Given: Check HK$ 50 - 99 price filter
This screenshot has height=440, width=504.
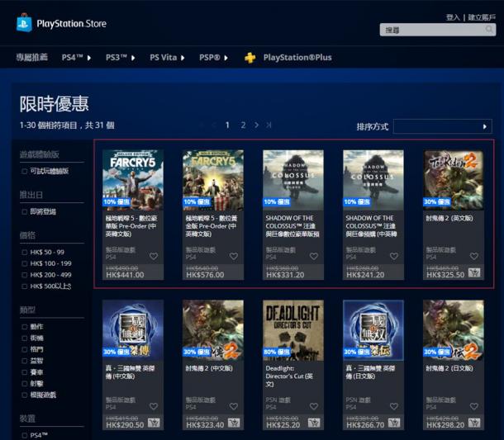Looking at the screenshot, I should pos(24,252).
